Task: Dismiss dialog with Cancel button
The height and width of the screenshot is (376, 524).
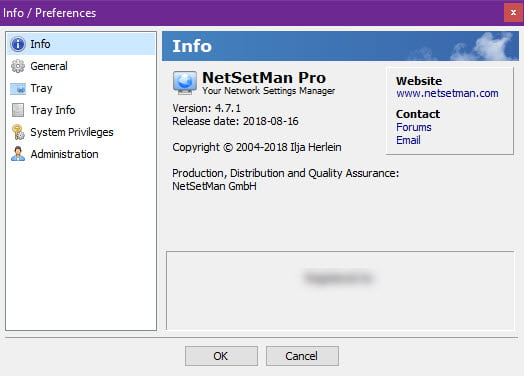Action: pyautogui.click(x=302, y=356)
